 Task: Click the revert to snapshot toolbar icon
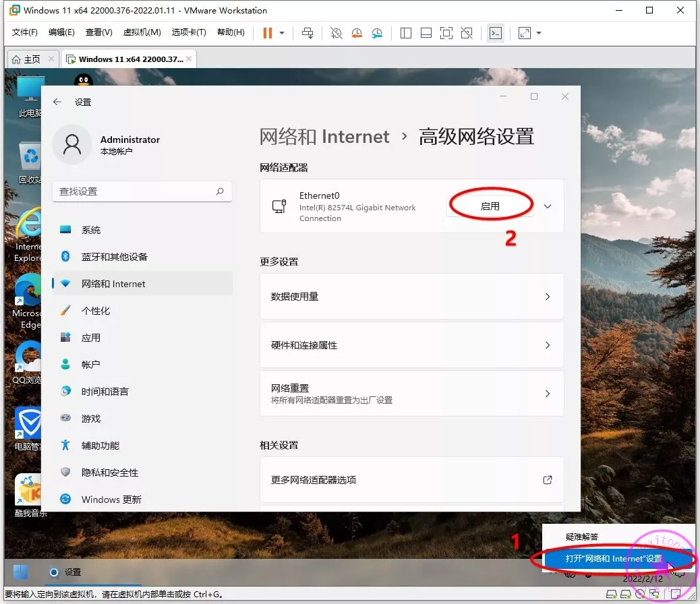click(357, 33)
